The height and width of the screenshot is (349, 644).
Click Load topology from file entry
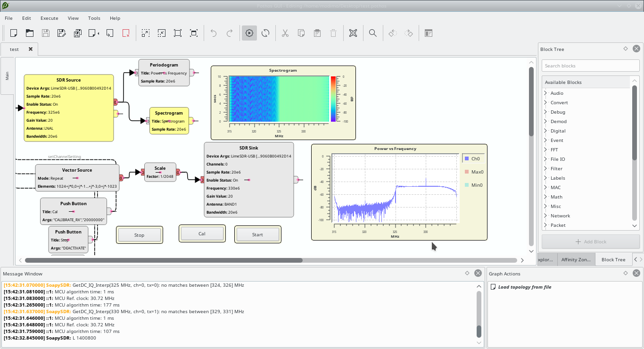point(525,287)
